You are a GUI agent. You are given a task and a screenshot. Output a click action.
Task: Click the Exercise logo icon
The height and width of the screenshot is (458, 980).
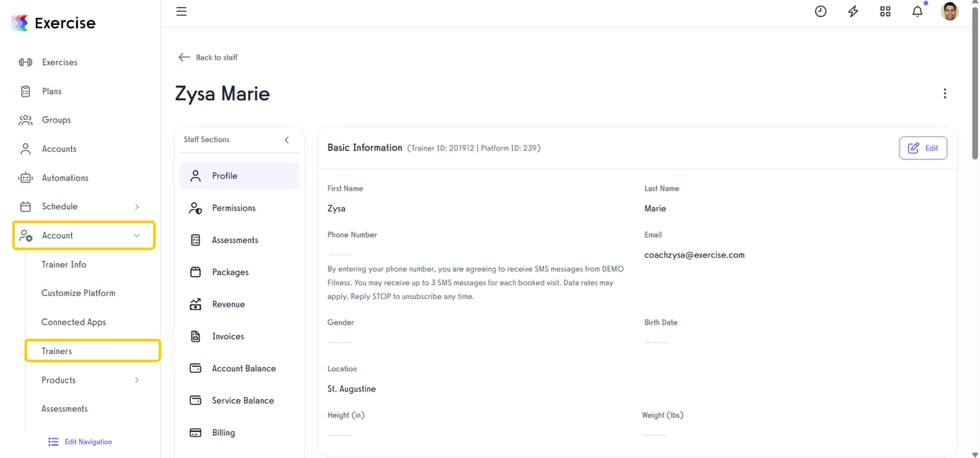click(x=20, y=23)
